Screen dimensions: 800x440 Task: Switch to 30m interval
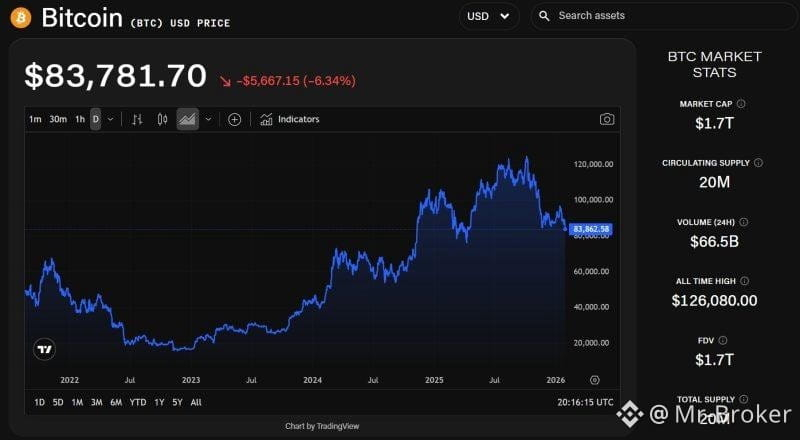pos(58,119)
